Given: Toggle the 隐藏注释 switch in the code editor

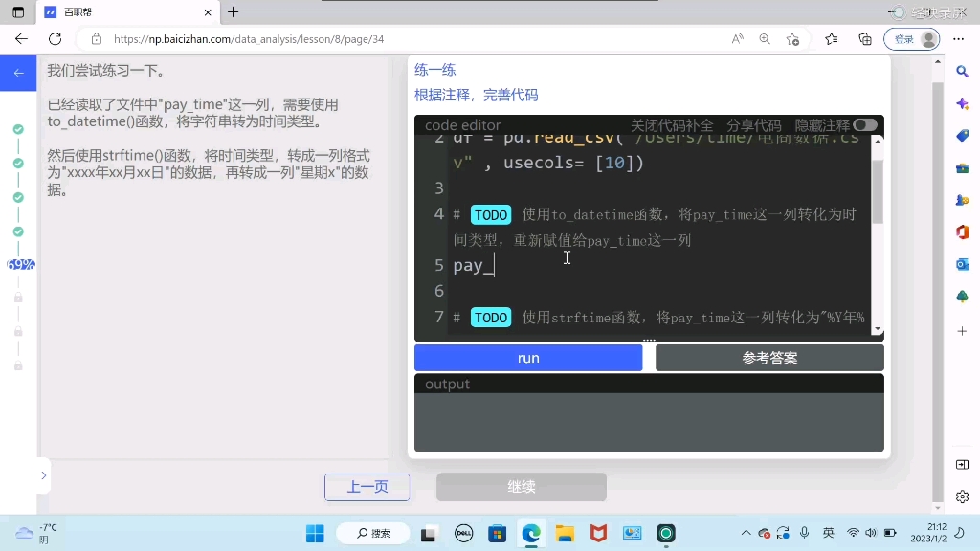Looking at the screenshot, I should [863, 124].
